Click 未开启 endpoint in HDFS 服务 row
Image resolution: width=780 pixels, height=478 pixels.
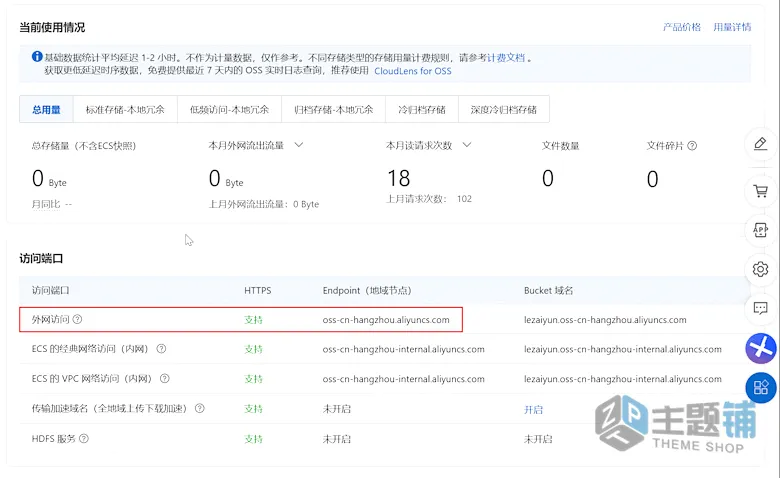coord(337,439)
